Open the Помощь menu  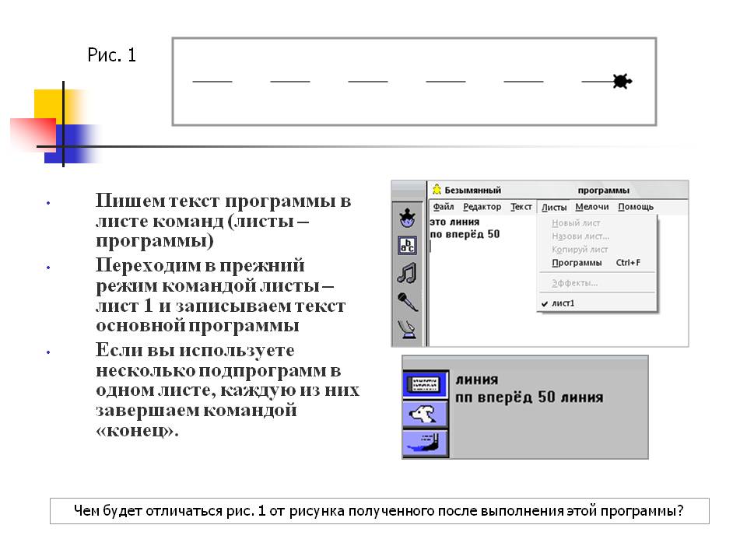(636, 207)
